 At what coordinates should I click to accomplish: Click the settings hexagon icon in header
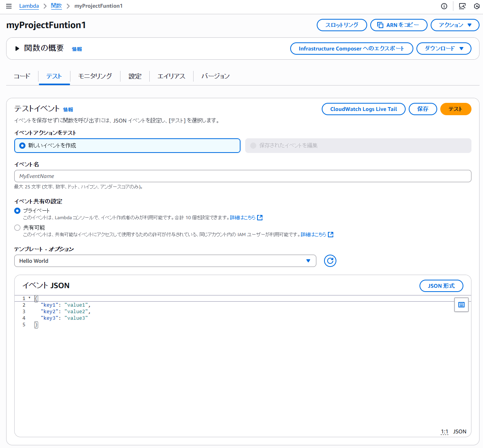click(x=477, y=6)
